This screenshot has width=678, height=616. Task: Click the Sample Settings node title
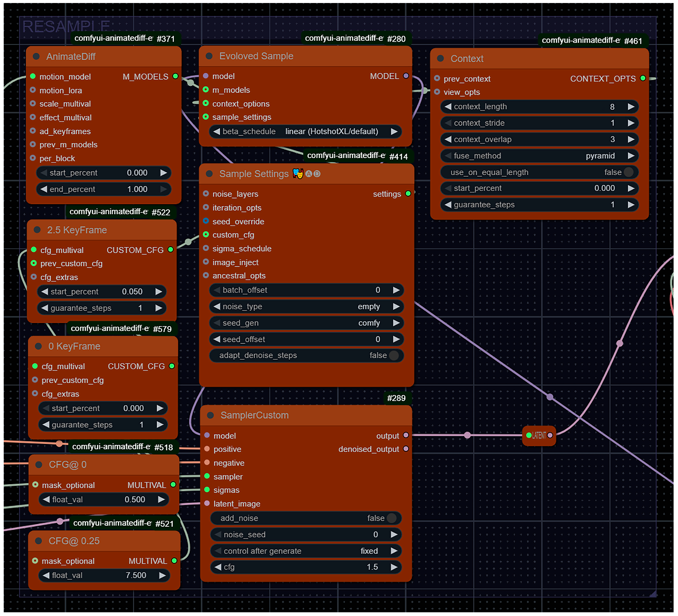[x=254, y=174]
